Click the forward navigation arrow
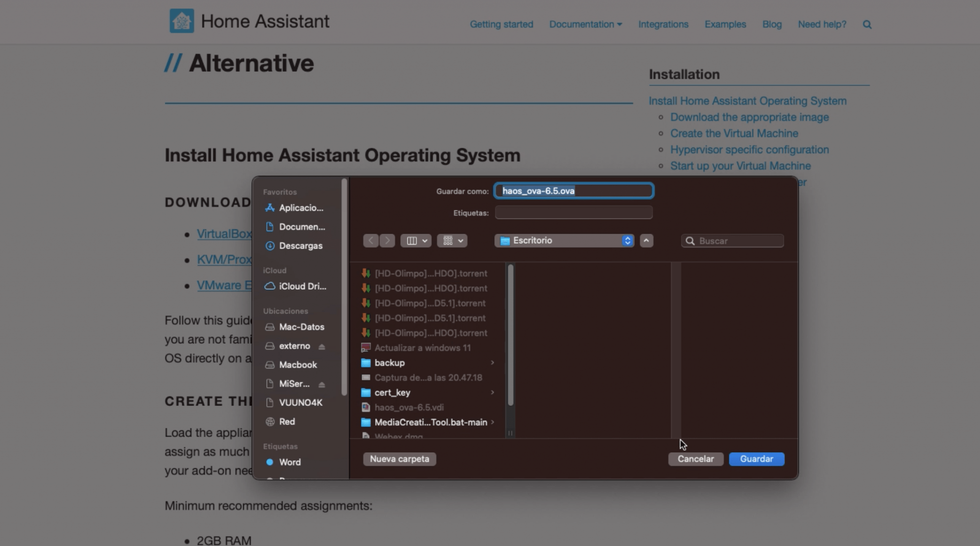980x546 pixels. [387, 240]
